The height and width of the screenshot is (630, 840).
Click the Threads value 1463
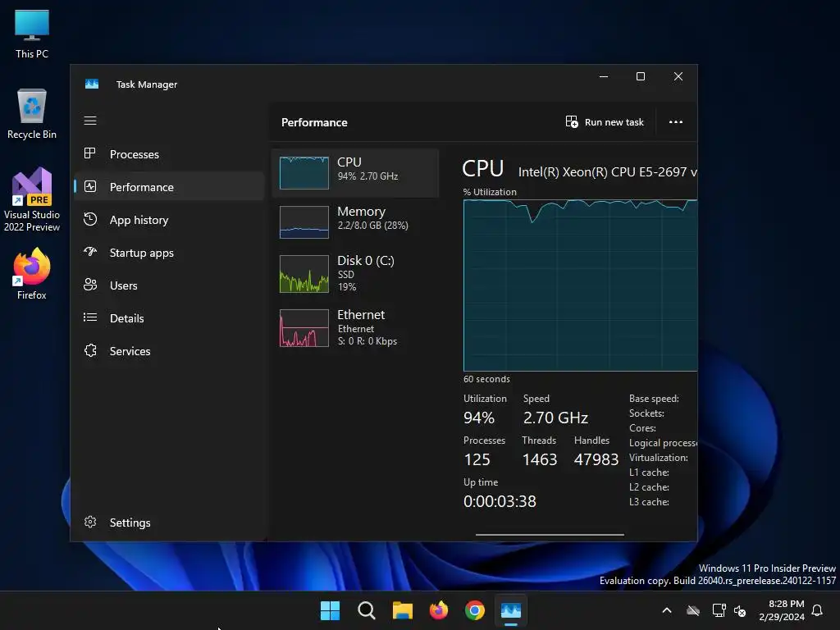coord(540,459)
